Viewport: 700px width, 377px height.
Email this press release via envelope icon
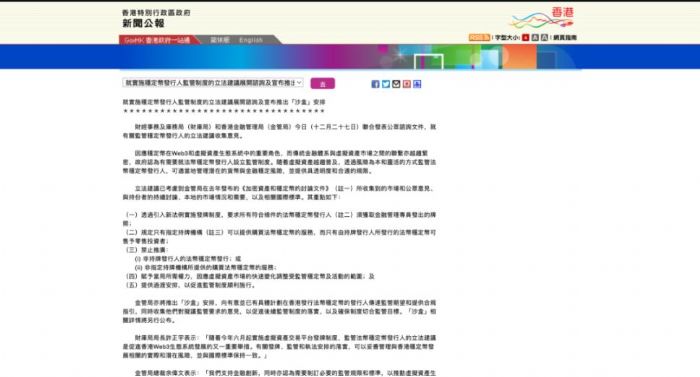click(x=396, y=84)
